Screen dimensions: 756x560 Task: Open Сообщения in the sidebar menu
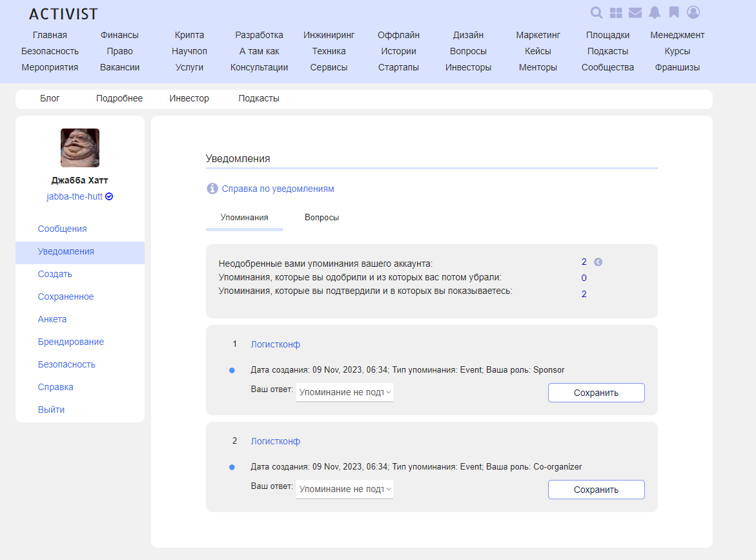(62, 229)
